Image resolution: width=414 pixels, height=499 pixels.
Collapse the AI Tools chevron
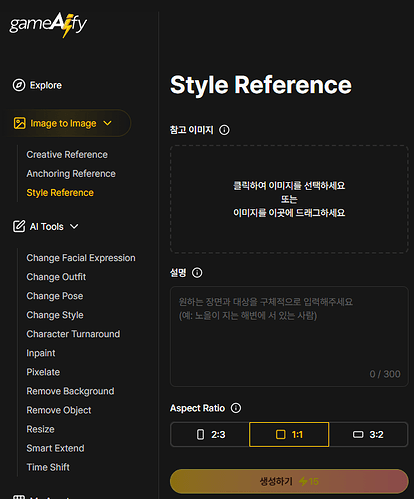tap(74, 227)
